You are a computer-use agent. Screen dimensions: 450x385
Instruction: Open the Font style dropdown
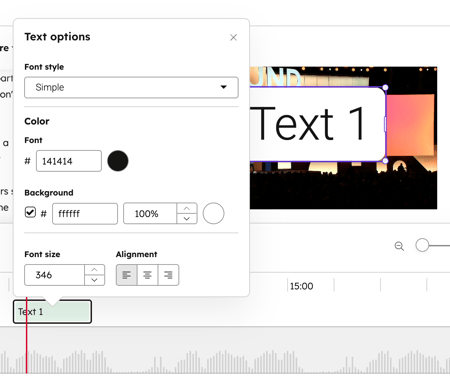pyautogui.click(x=131, y=87)
